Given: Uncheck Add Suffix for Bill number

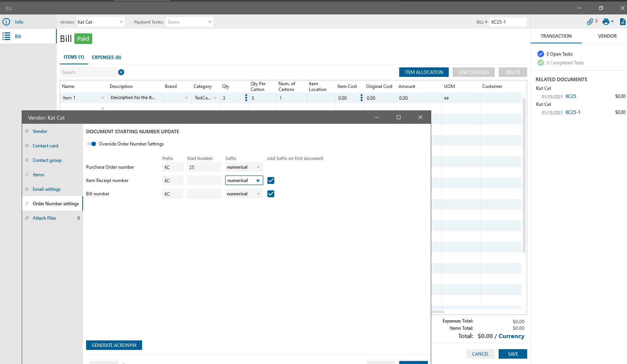Looking at the screenshot, I should (271, 194).
